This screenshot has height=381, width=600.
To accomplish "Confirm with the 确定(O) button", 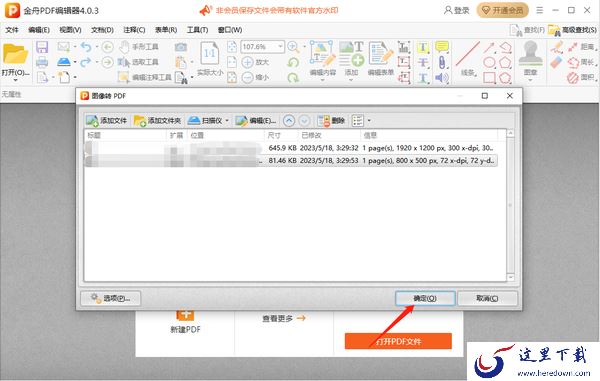I will point(425,298).
